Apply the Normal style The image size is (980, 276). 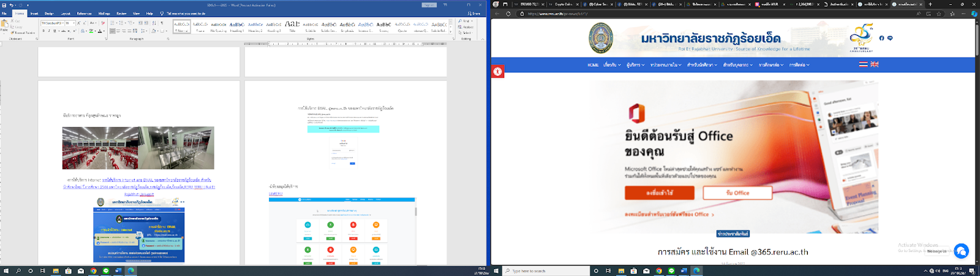click(182, 26)
